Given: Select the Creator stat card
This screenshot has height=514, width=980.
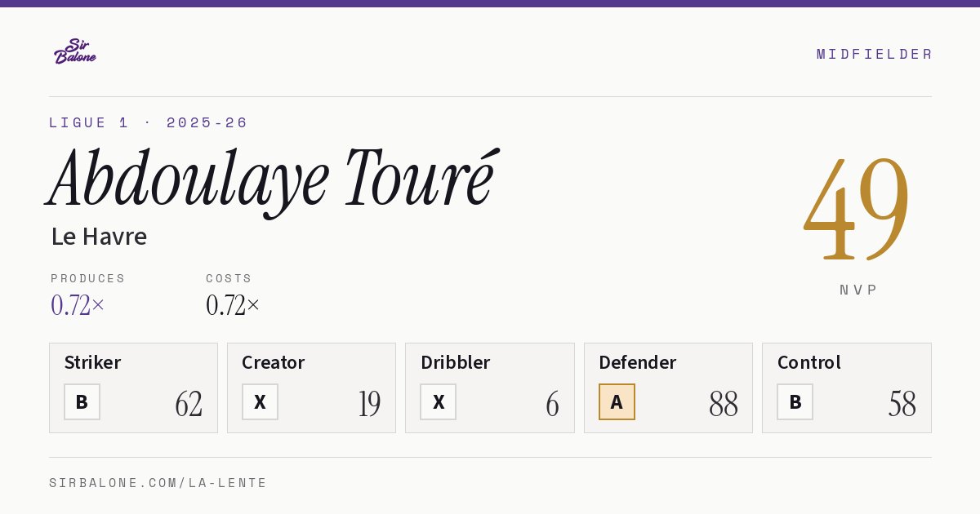Looking at the screenshot, I should point(311,388).
